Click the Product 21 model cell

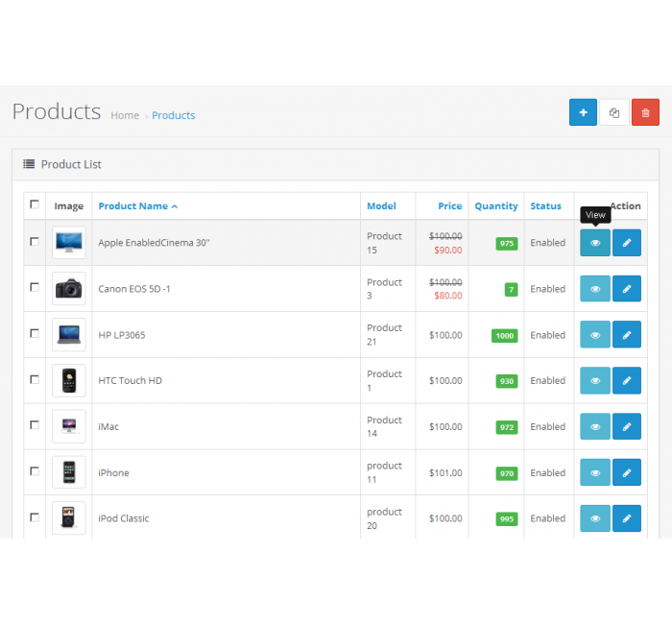pos(384,335)
